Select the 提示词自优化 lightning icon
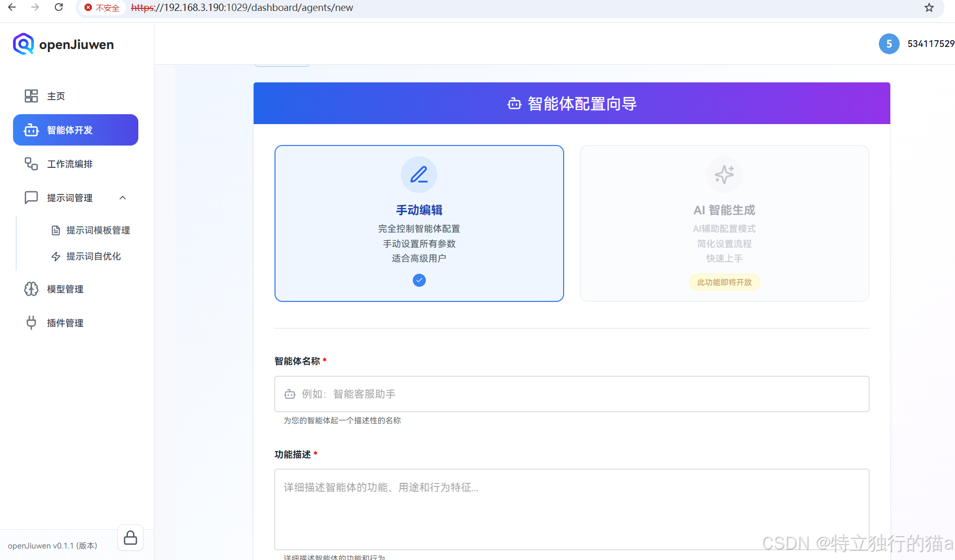This screenshot has height=560, width=955. 56,256
